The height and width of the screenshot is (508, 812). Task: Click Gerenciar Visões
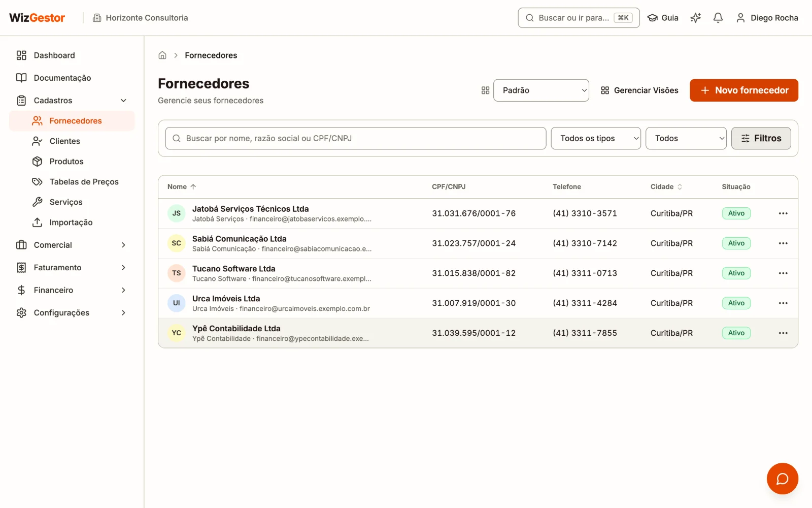[639, 90]
